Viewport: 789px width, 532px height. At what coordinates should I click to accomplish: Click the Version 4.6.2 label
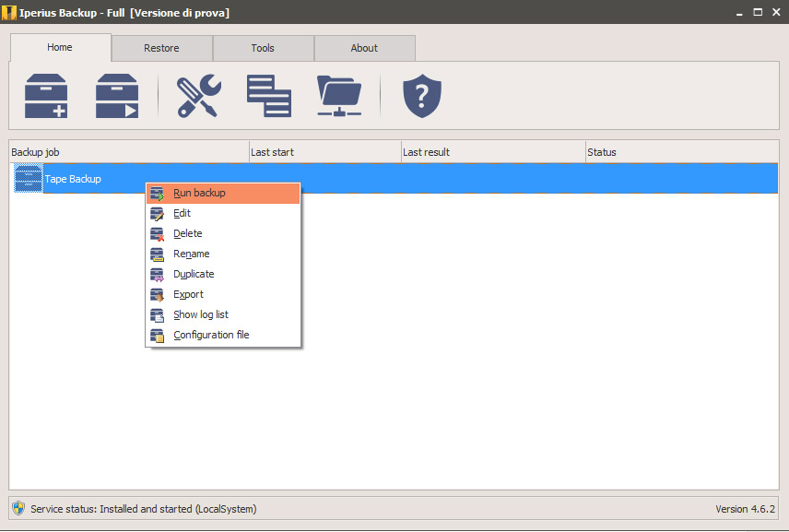click(746, 509)
